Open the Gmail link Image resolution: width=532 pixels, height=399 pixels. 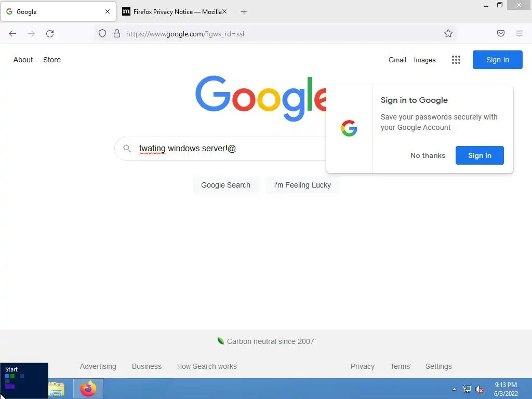(x=397, y=60)
